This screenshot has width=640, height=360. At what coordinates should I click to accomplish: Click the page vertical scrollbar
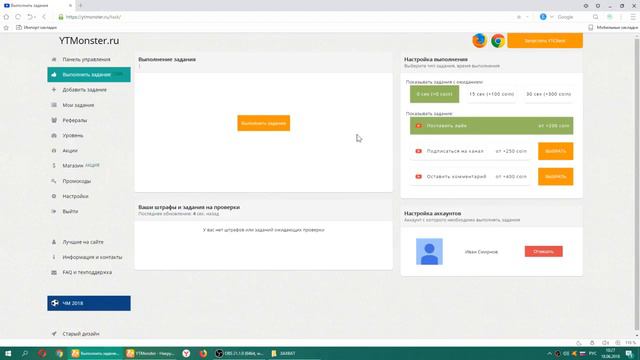(x=636, y=184)
